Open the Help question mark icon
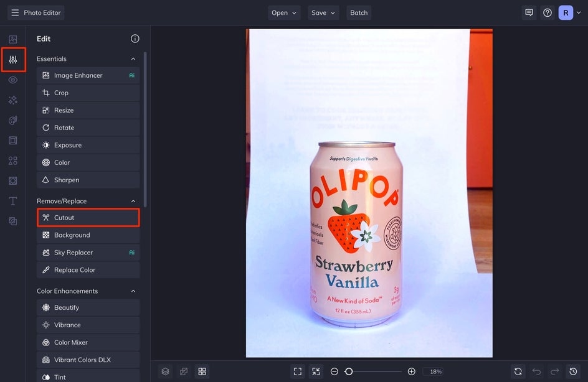This screenshot has height=382, width=588. point(547,12)
